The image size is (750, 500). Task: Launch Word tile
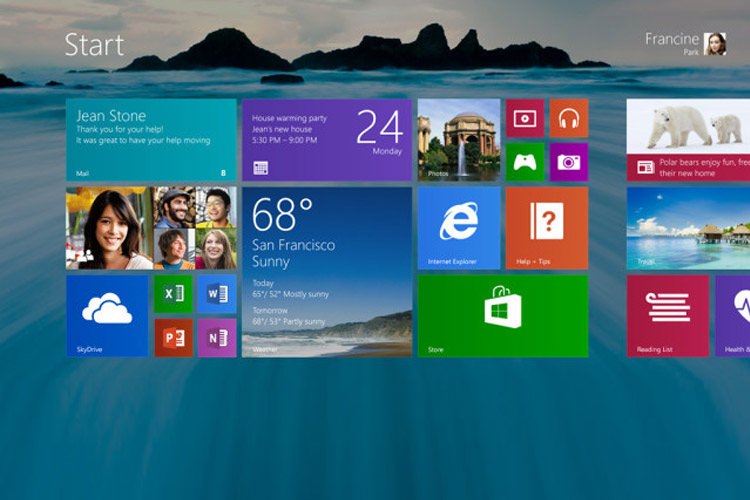(x=217, y=294)
